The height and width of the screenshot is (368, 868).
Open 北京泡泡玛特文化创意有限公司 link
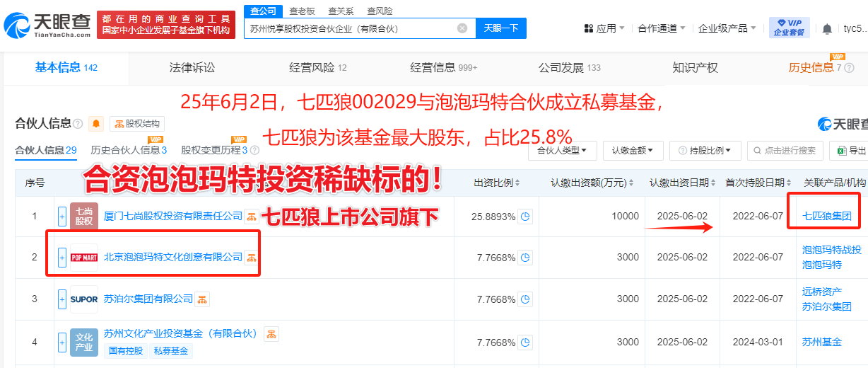click(x=172, y=258)
